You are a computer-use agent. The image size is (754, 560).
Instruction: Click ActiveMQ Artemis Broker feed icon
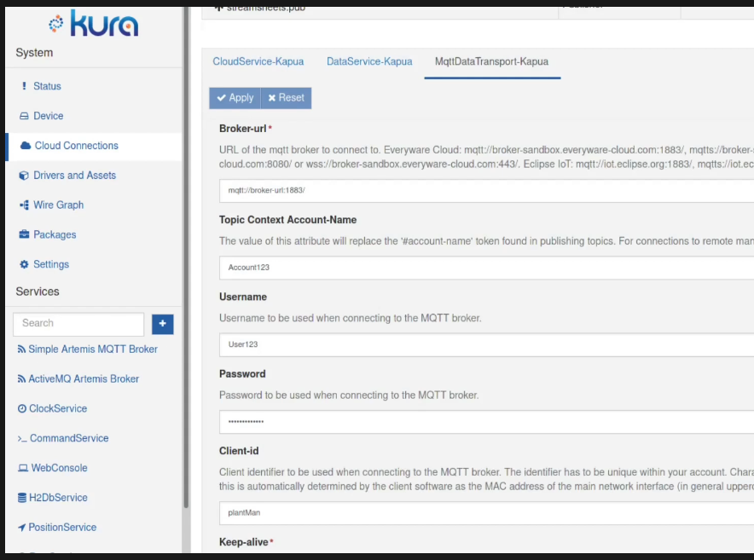click(x=21, y=379)
